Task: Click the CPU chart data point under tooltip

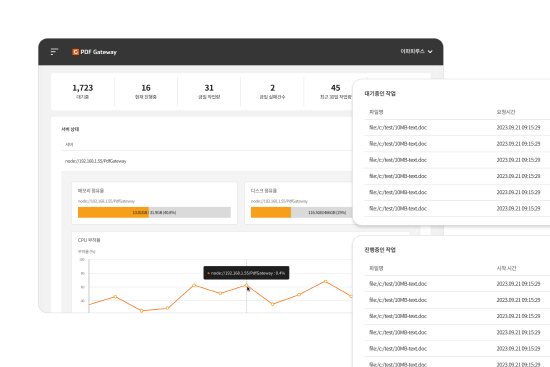Action: pyautogui.click(x=246, y=285)
